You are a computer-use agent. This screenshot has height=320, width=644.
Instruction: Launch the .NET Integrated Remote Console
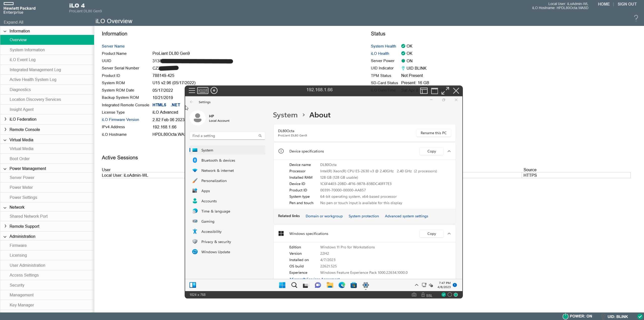pos(175,105)
